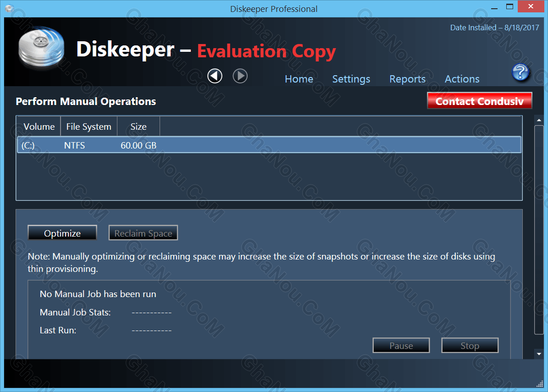
Task: Sort by the Volume column header
Action: [39, 127]
